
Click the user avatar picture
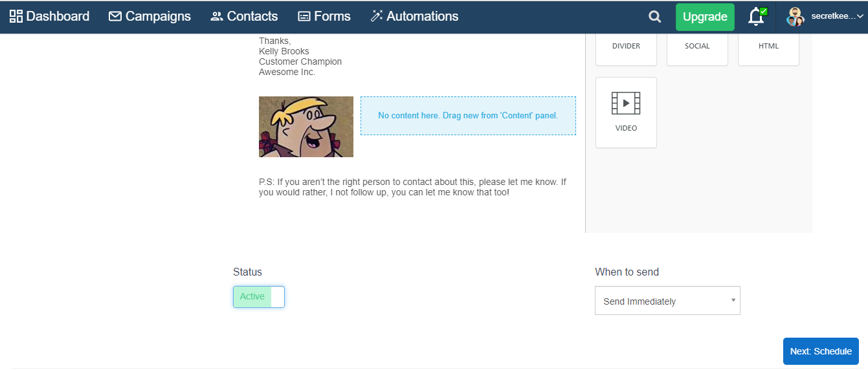tap(796, 17)
